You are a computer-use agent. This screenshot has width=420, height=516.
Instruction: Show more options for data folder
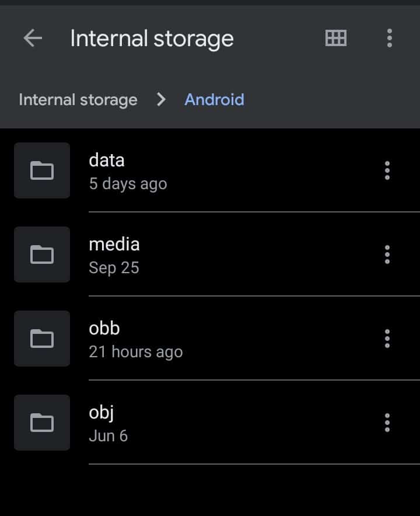[x=387, y=170]
